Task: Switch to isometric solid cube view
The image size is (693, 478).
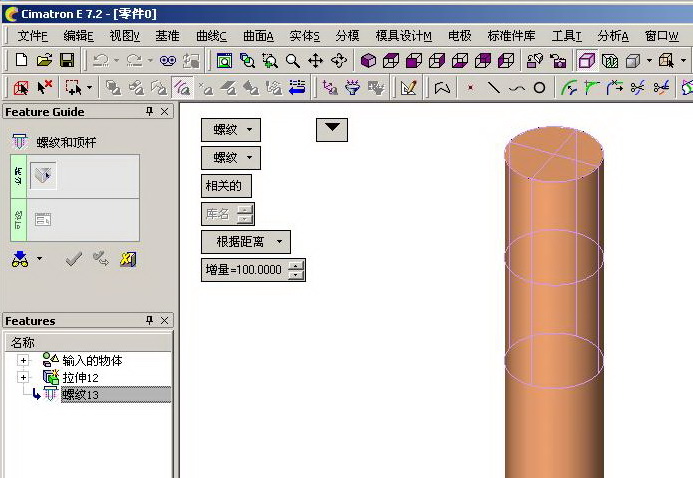Action: point(368,60)
